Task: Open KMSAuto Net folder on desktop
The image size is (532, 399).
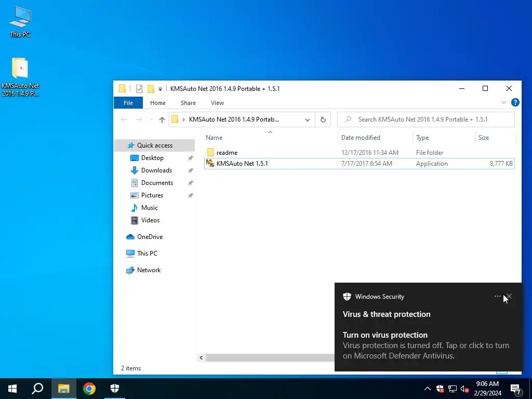Action: click(x=20, y=77)
